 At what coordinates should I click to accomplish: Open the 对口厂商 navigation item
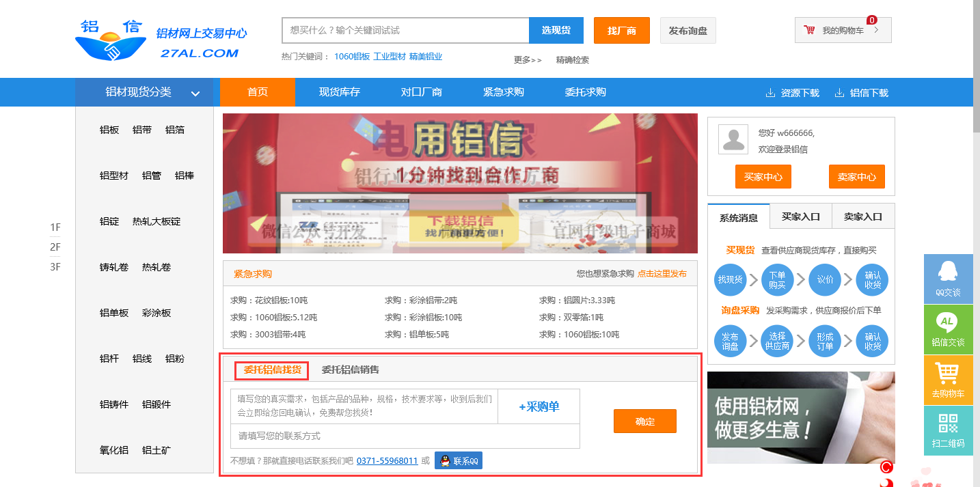(x=422, y=92)
